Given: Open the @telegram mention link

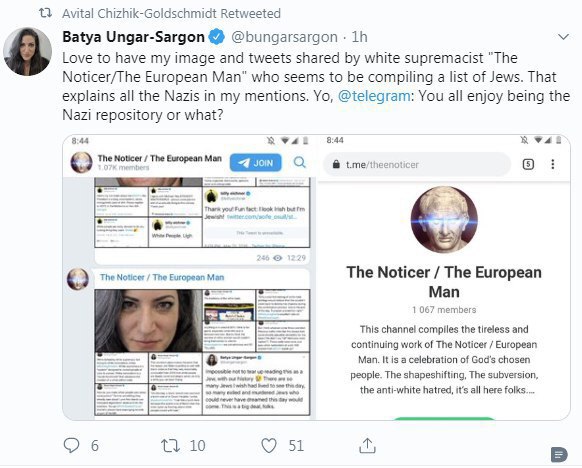Looking at the screenshot, I should pyautogui.click(x=374, y=96).
